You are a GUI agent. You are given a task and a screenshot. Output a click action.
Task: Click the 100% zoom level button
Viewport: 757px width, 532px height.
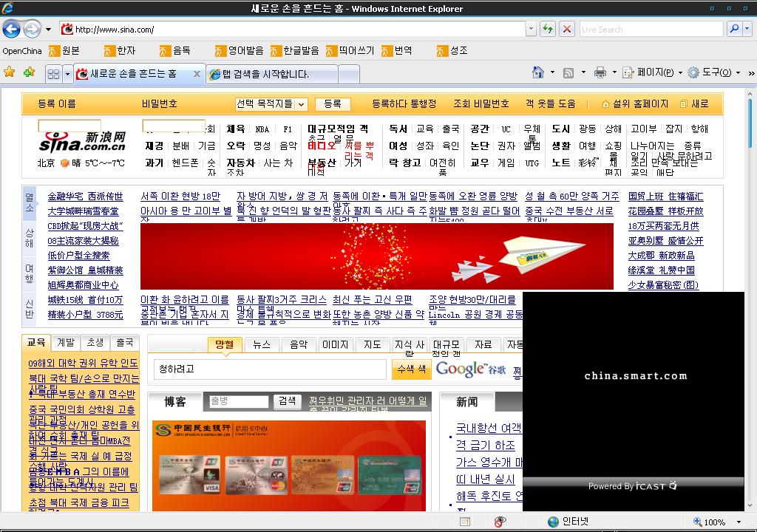[x=709, y=522]
